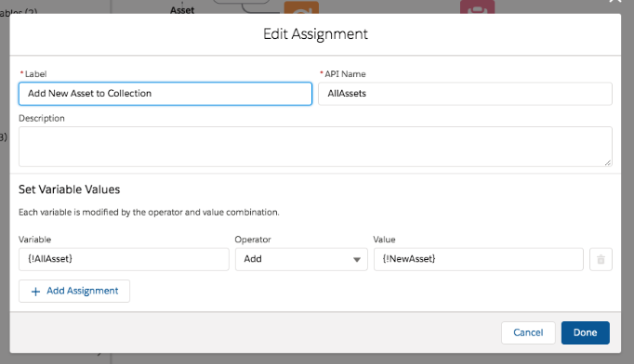This screenshot has width=634, height=364.
Task: Delete the assignment row with trash icon
Action: click(x=601, y=259)
